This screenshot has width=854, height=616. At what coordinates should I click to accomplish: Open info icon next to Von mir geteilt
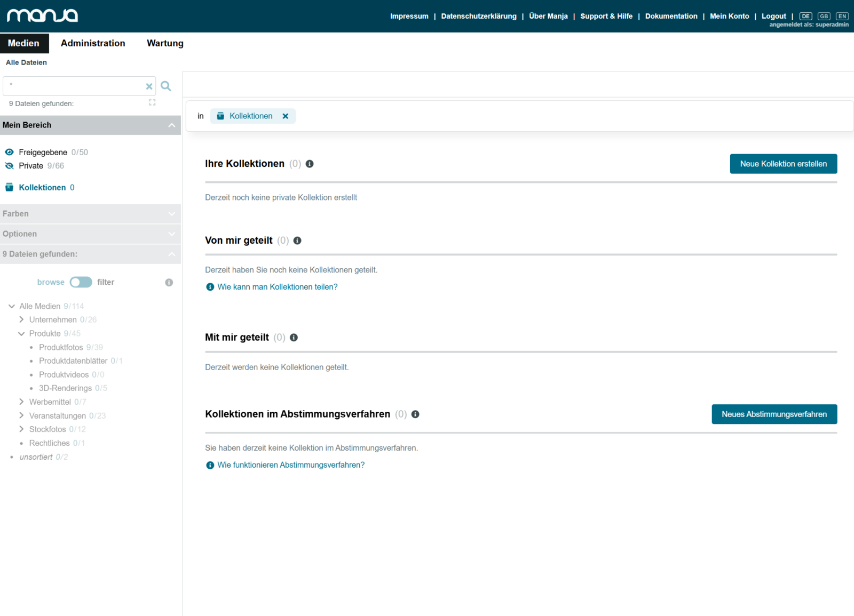pos(297,241)
